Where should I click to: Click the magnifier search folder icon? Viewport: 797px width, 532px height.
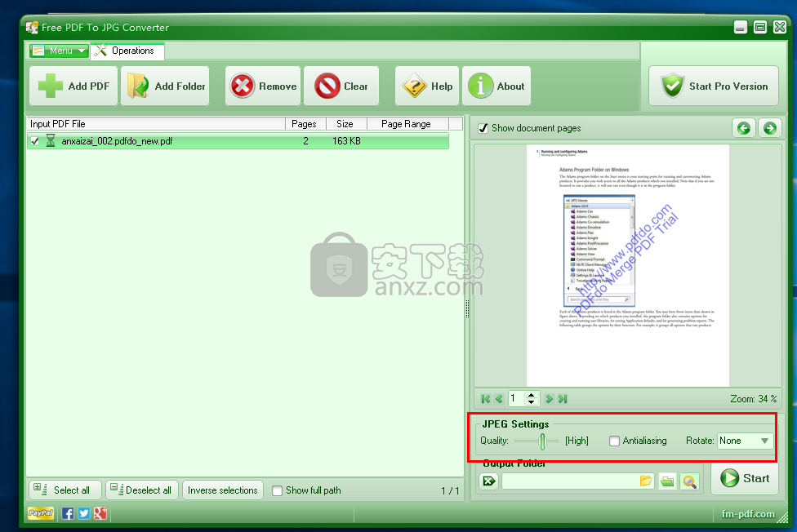coord(690,481)
